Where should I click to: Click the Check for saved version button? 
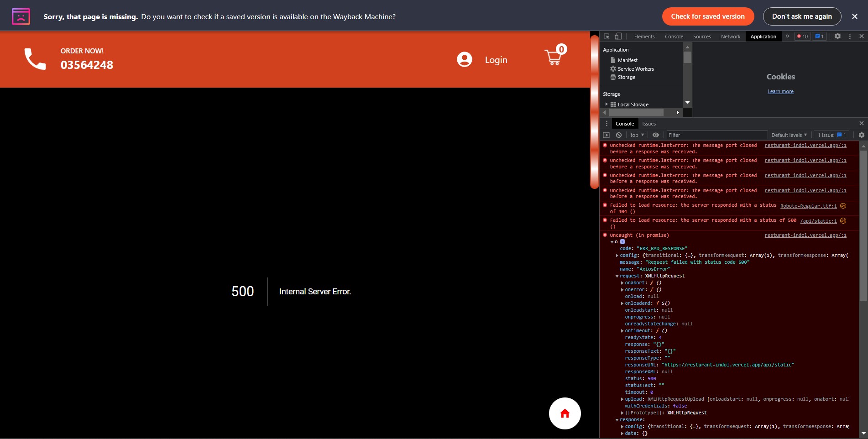(x=707, y=16)
